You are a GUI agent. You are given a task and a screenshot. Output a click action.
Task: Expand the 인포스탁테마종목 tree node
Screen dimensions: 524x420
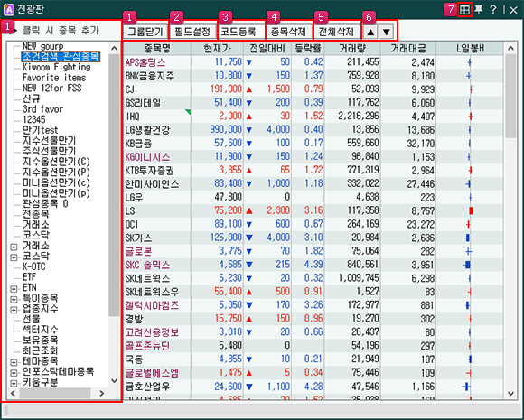coord(14,372)
